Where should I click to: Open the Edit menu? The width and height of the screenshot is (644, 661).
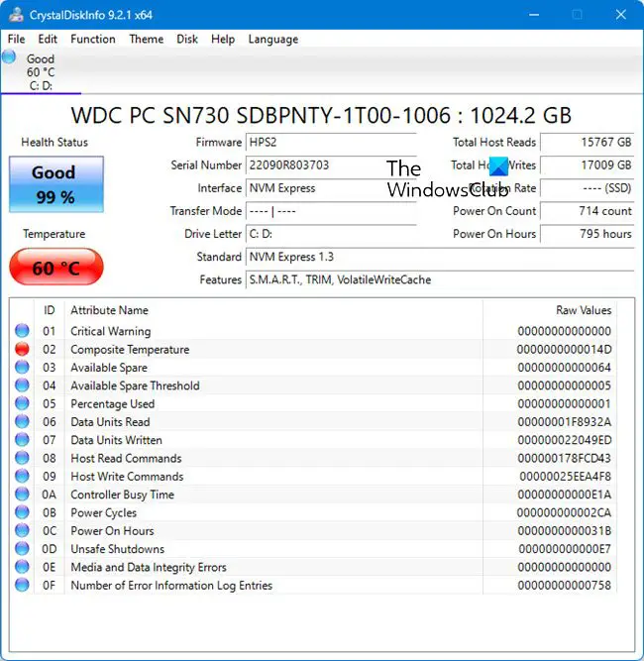pyautogui.click(x=48, y=39)
